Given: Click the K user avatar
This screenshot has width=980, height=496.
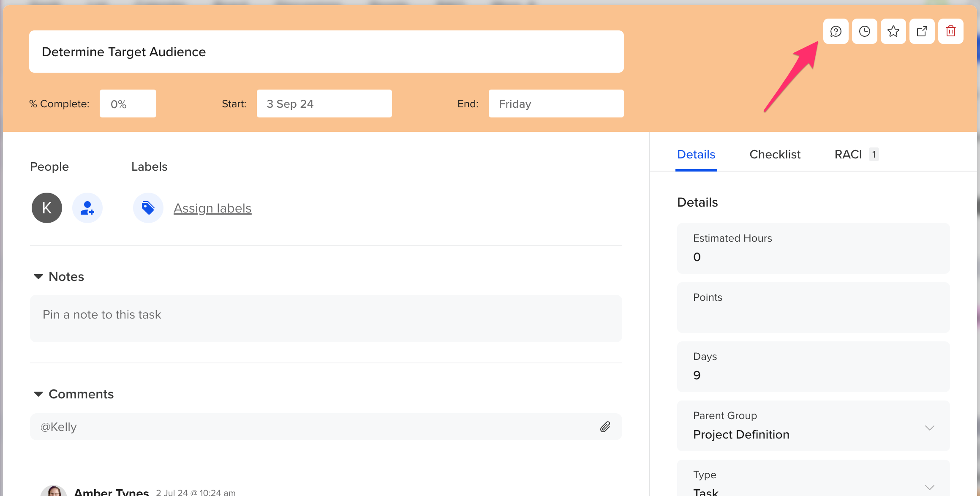Looking at the screenshot, I should click(47, 208).
